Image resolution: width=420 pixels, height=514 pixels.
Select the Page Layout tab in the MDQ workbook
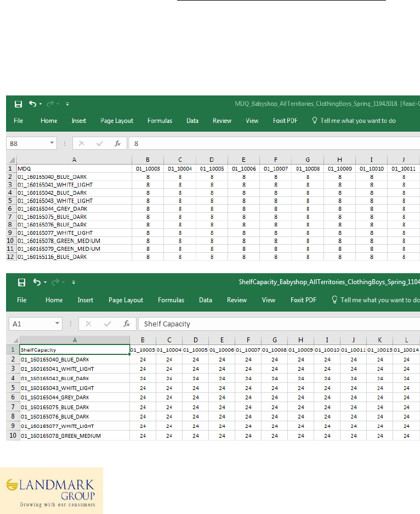click(117, 121)
